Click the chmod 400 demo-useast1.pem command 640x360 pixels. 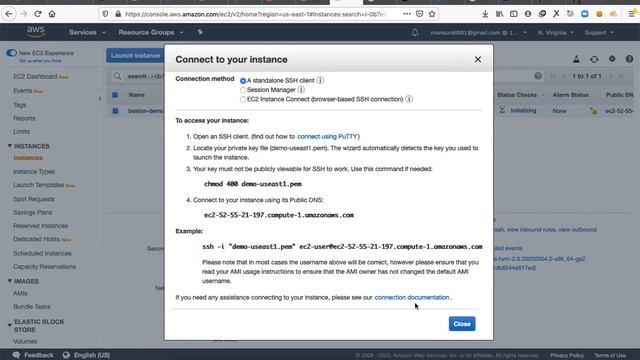253,184
